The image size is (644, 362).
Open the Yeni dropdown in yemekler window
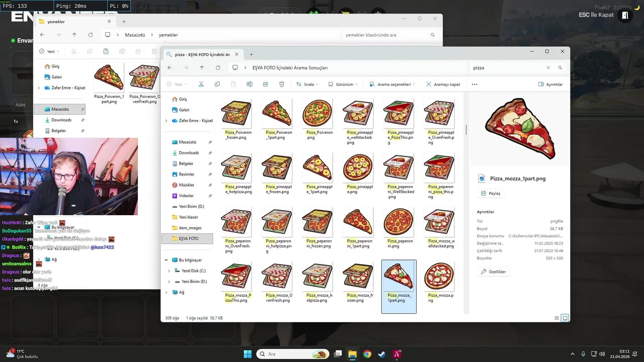(49, 51)
